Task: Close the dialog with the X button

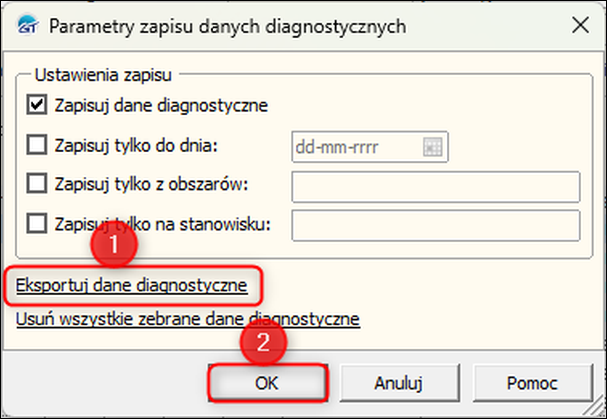Action: pyautogui.click(x=577, y=26)
